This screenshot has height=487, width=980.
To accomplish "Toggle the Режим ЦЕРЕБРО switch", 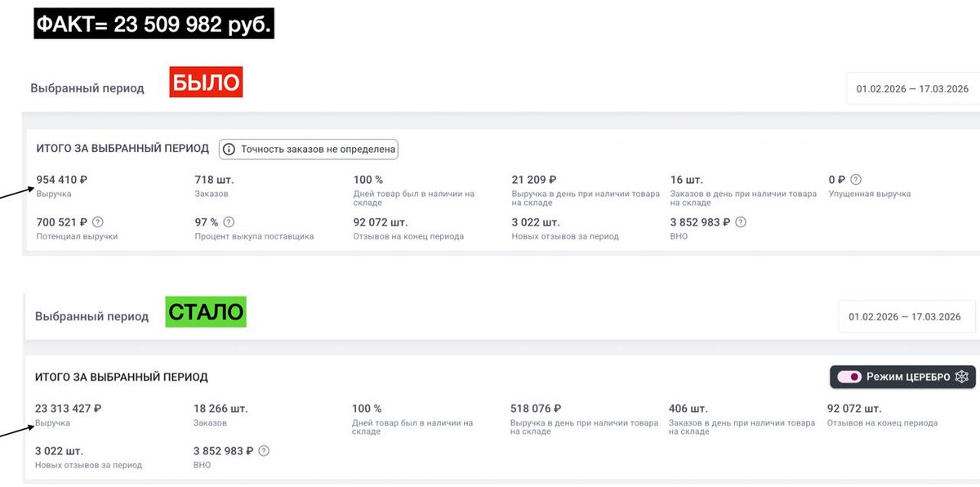I will point(849,377).
